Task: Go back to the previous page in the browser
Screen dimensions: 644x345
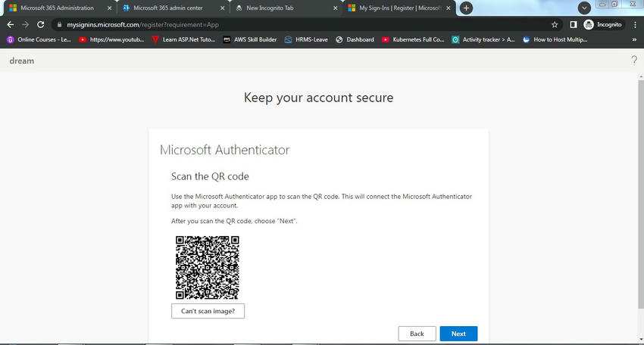Action: (11, 25)
